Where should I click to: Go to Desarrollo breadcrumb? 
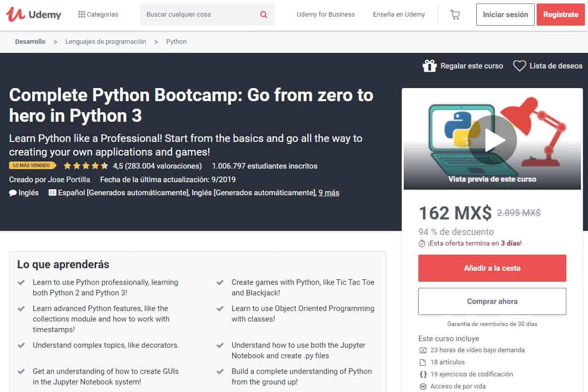coord(30,42)
